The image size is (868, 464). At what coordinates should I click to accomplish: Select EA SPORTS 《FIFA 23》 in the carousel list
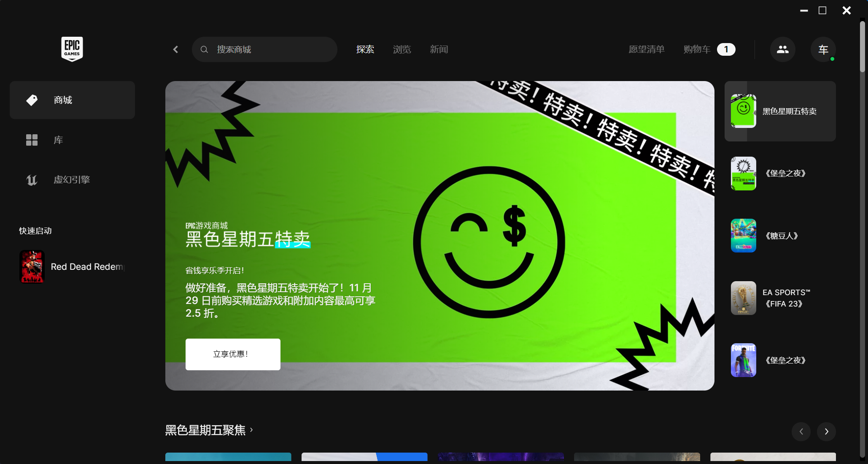(780, 298)
